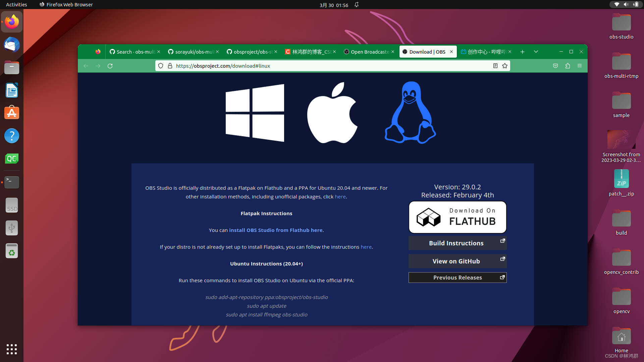
Task: Open the system status menu
Action: (x=626, y=5)
